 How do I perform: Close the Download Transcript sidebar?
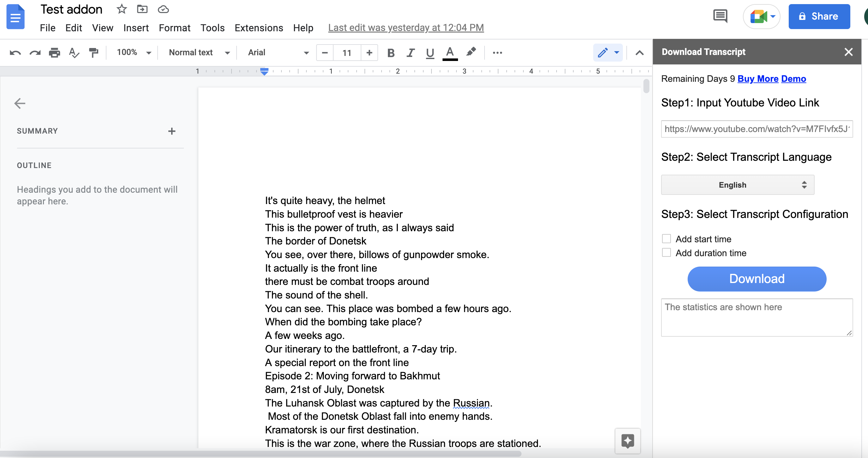pyautogui.click(x=848, y=51)
